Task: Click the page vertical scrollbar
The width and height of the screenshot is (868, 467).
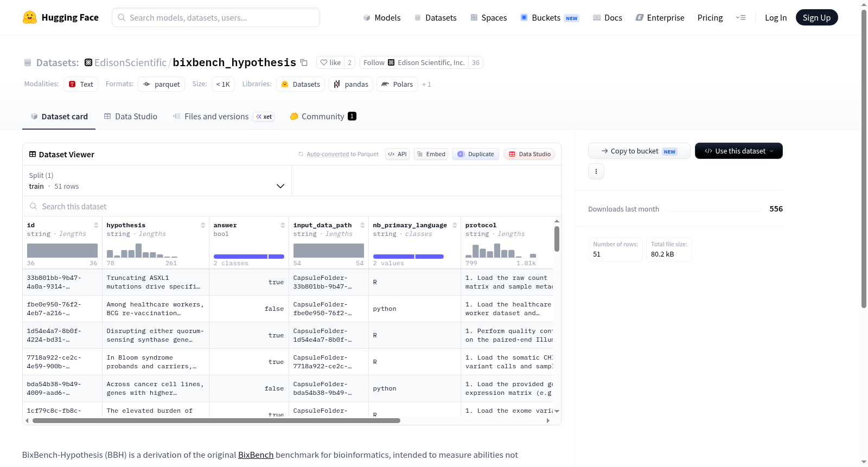Action: 864,159
